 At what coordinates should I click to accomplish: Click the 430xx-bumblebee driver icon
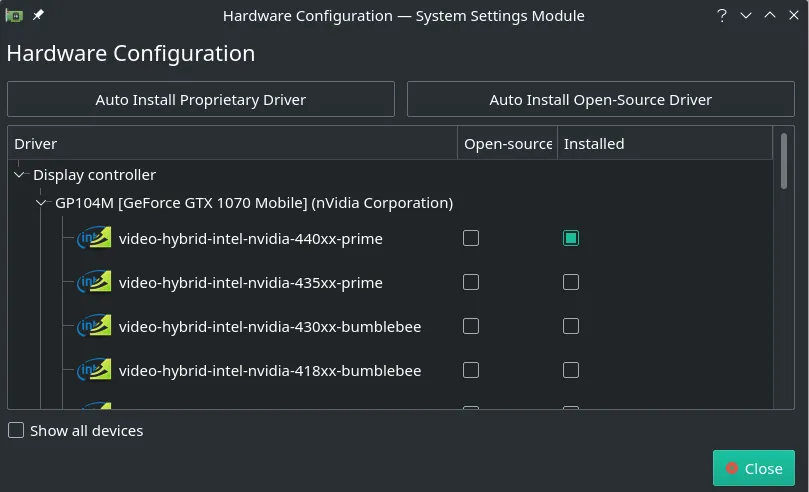pyautogui.click(x=95, y=327)
